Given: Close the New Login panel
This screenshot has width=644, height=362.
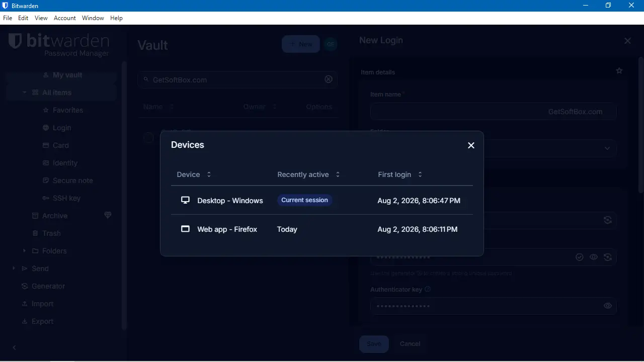Looking at the screenshot, I should click(627, 41).
